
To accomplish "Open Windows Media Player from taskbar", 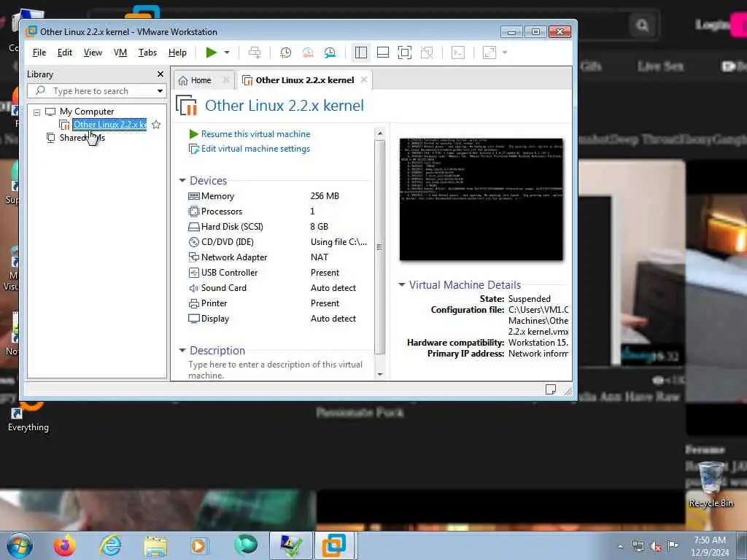I will (x=198, y=545).
